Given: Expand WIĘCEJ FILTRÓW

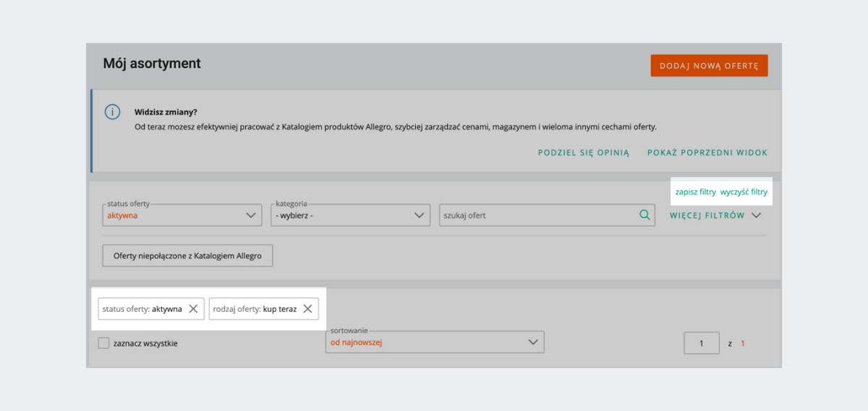Looking at the screenshot, I should (x=715, y=216).
